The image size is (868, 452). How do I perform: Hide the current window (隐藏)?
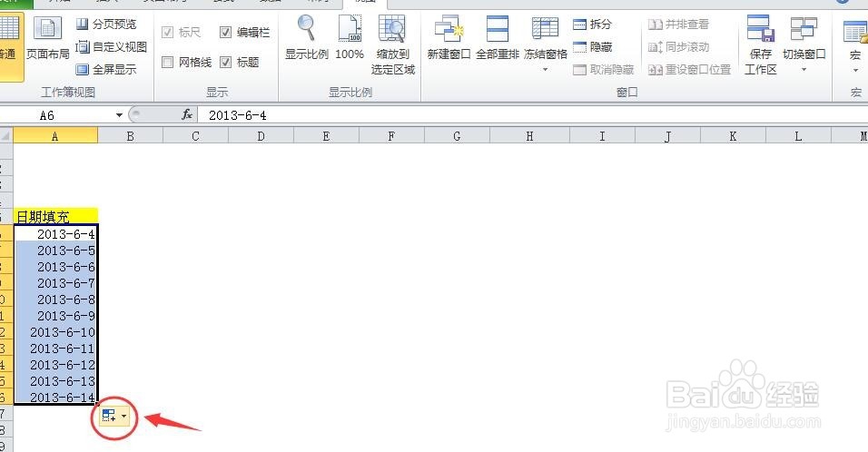[592, 46]
